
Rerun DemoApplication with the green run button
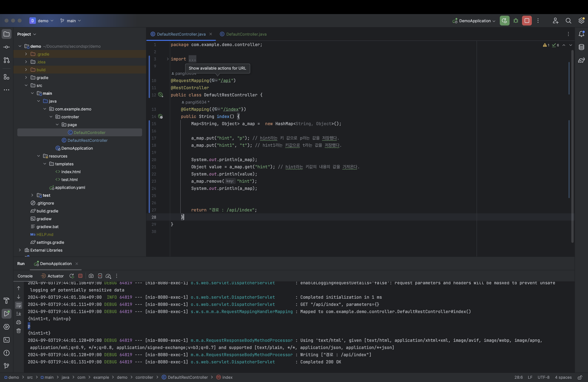[504, 21]
